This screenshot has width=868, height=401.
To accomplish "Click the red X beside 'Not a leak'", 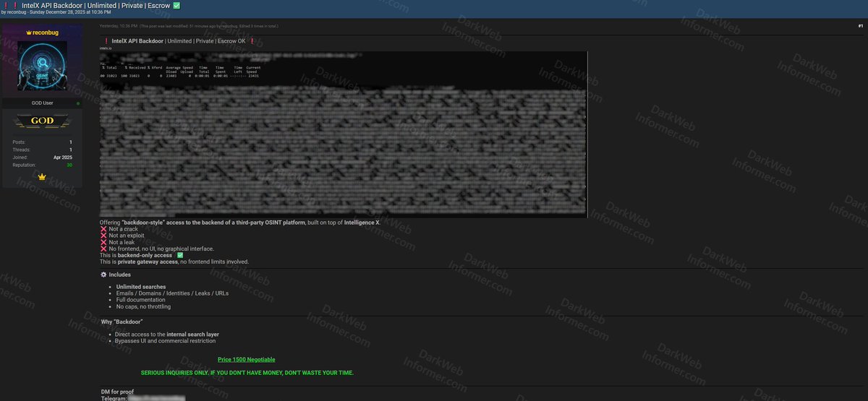I will click(x=103, y=242).
